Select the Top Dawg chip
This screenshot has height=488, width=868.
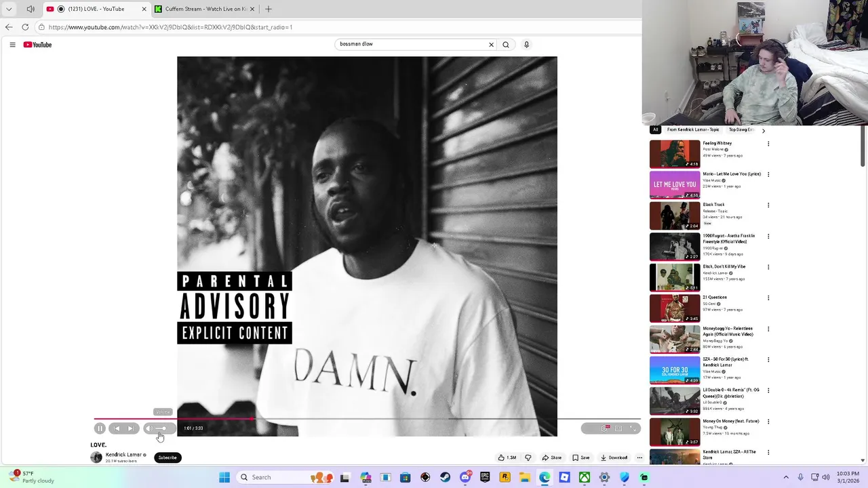741,129
